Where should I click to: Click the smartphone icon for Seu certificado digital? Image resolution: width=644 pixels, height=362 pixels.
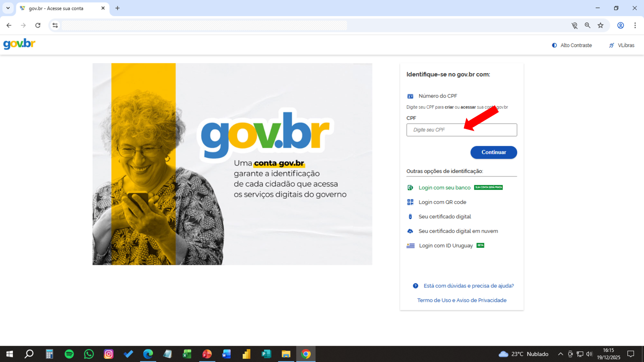(410, 216)
